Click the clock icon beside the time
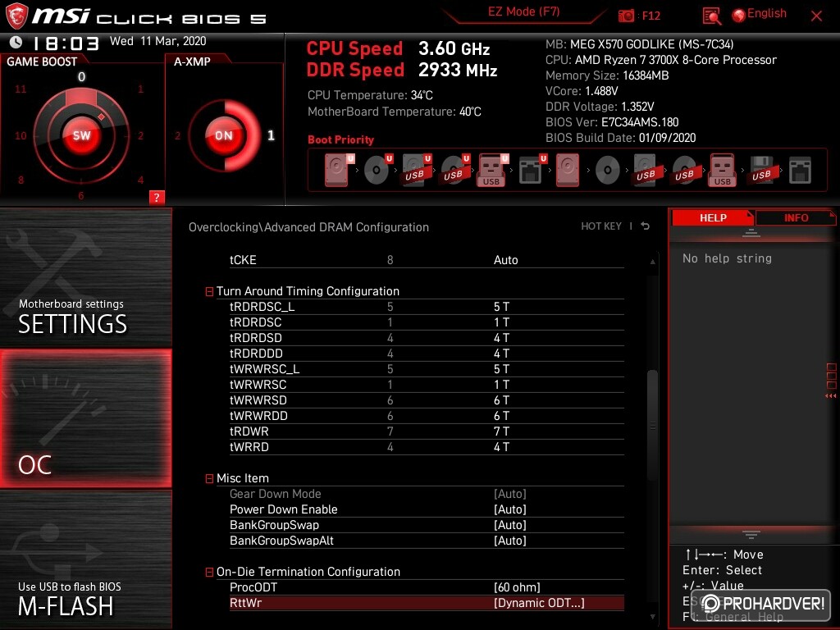This screenshot has width=840, height=630. [16, 42]
